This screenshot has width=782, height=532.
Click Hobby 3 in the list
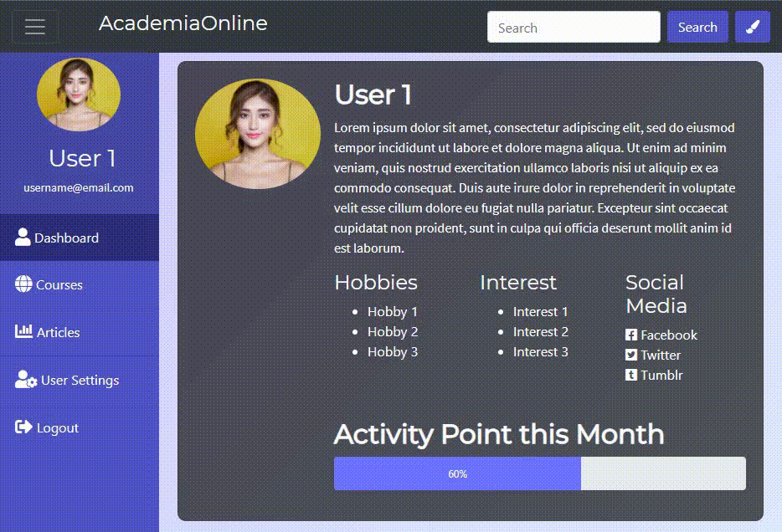tap(393, 351)
